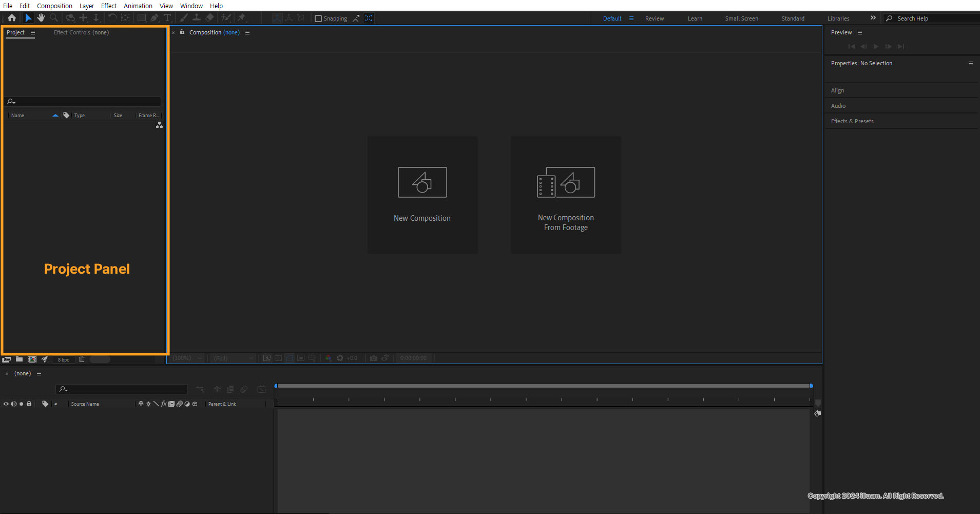Switch to the Review workspace
980x514 pixels.
[655, 18]
